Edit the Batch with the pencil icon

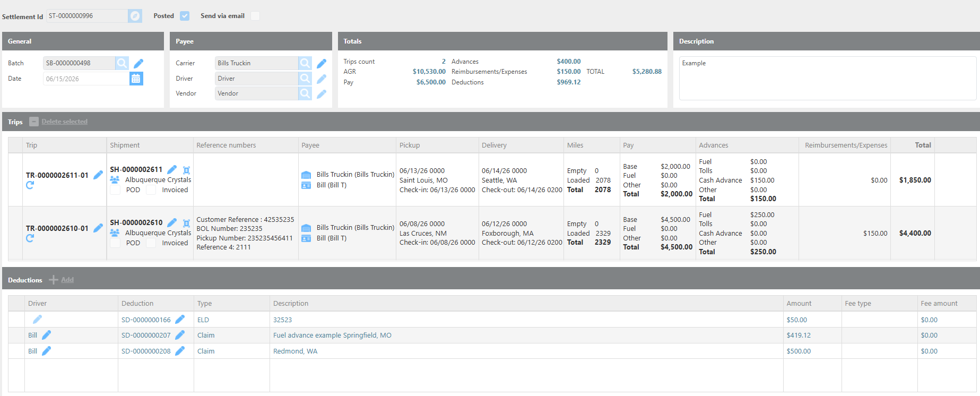point(138,64)
